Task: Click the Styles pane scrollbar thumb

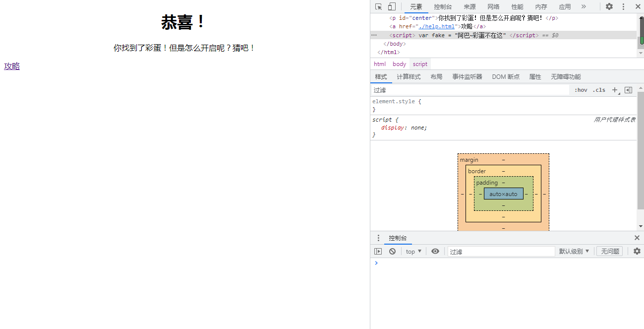Action: click(x=641, y=150)
